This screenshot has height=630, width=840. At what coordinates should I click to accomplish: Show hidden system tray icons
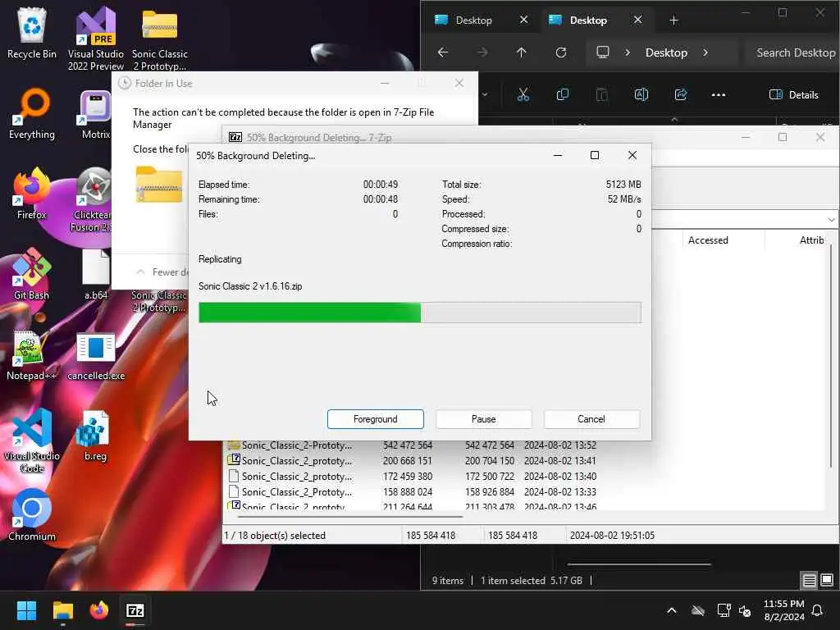tap(671, 610)
